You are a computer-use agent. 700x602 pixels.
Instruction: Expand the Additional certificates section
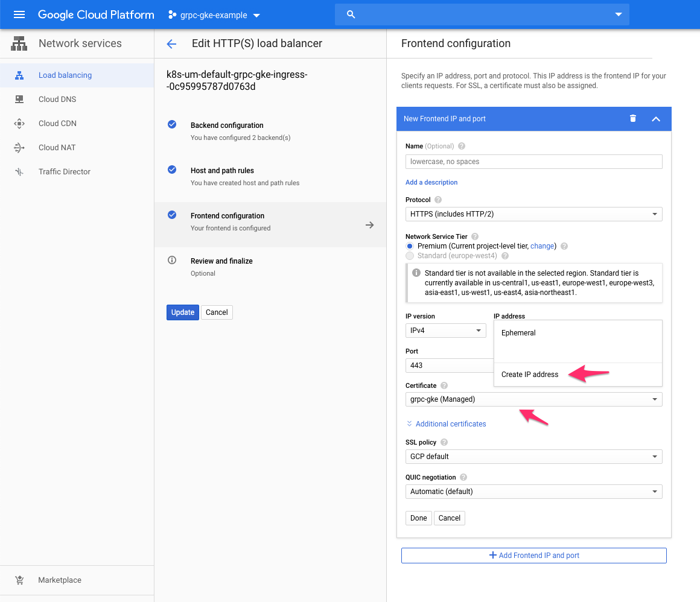pos(446,423)
